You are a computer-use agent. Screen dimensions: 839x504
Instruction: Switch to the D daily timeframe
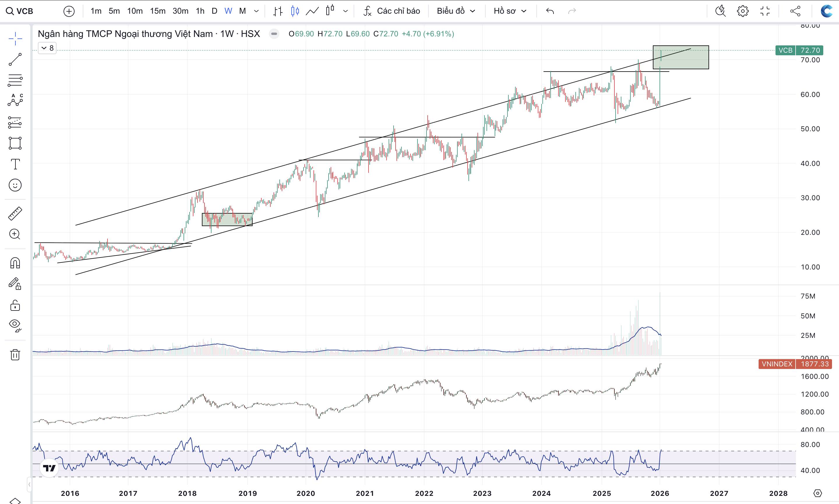click(214, 11)
